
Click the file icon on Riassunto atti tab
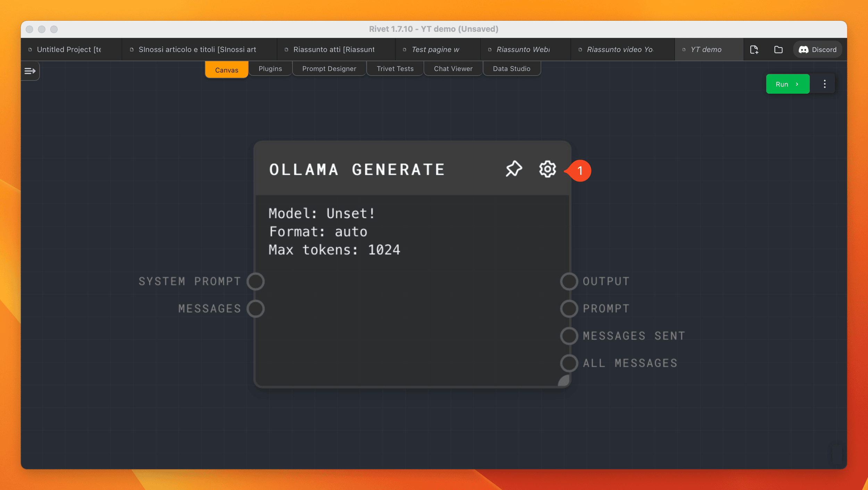pyautogui.click(x=286, y=50)
